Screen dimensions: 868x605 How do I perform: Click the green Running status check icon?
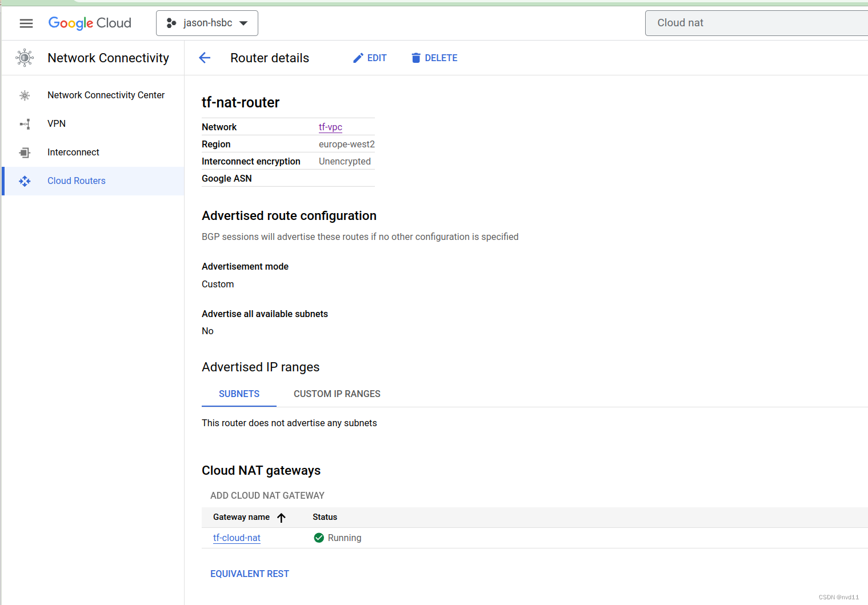[319, 538]
